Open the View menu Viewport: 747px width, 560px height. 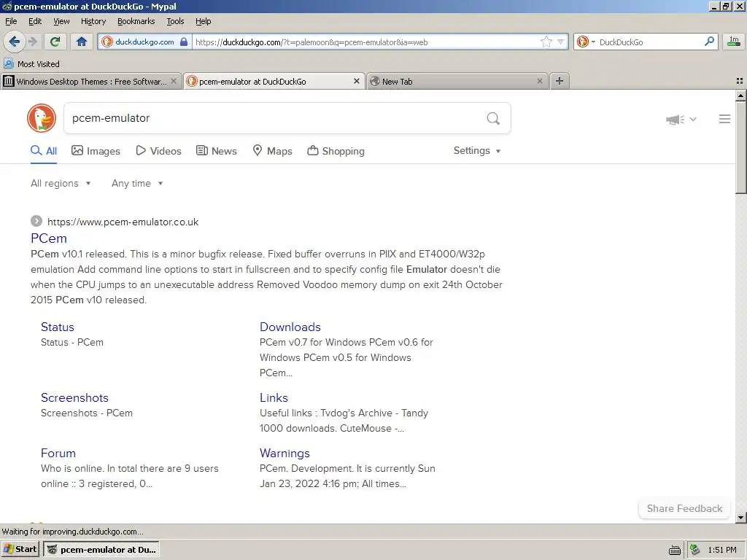[61, 21]
